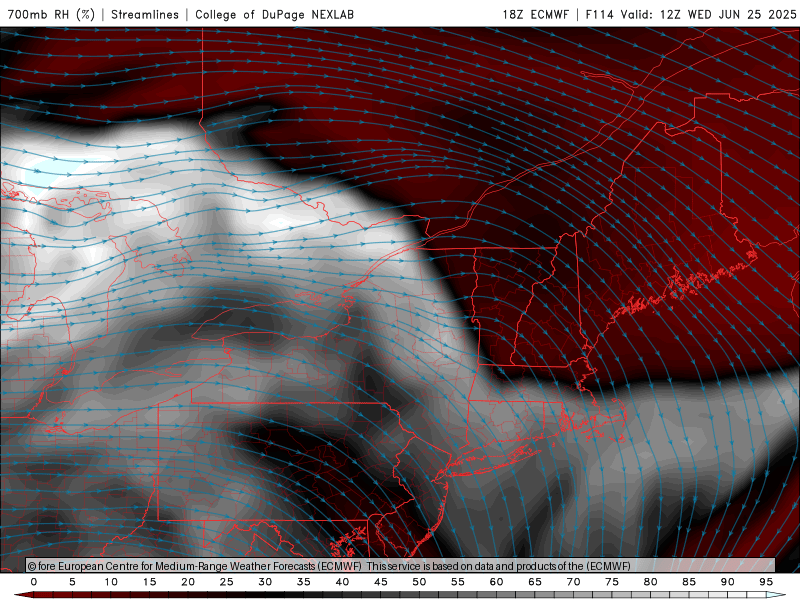Click the "18Z ECMWF" model run label
Screen dimensions: 800x600
point(535,14)
